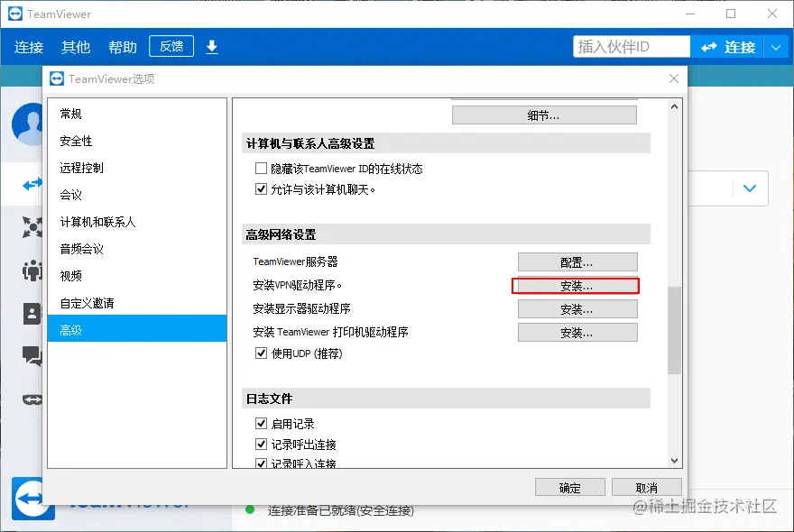
Task: Toggle hide TeamViewer ID online status checkbox
Action: [x=261, y=168]
